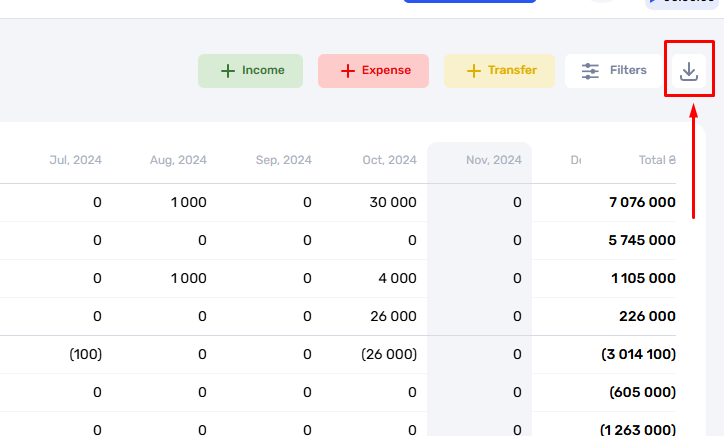
Task: Click the 4 000 cell in October
Action: 397,279
